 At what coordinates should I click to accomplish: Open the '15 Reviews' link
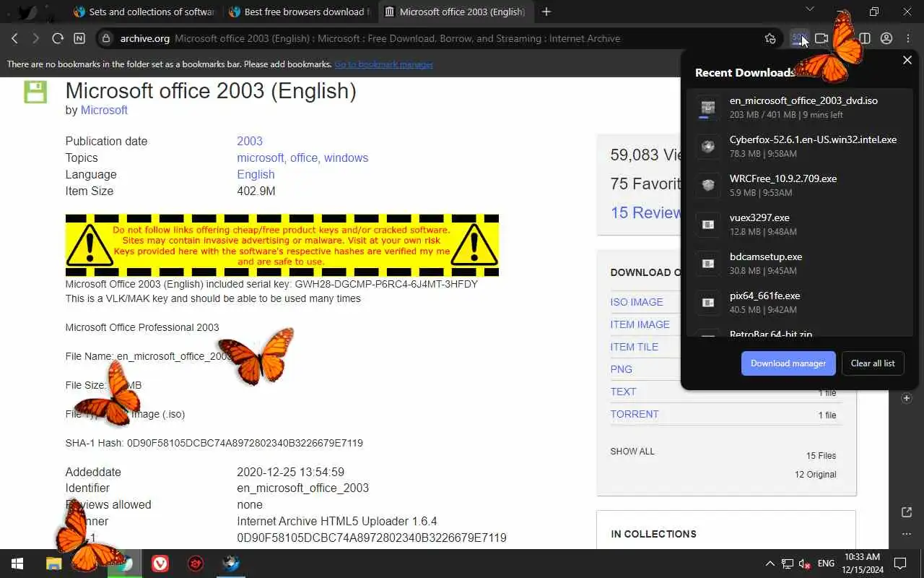645,212
